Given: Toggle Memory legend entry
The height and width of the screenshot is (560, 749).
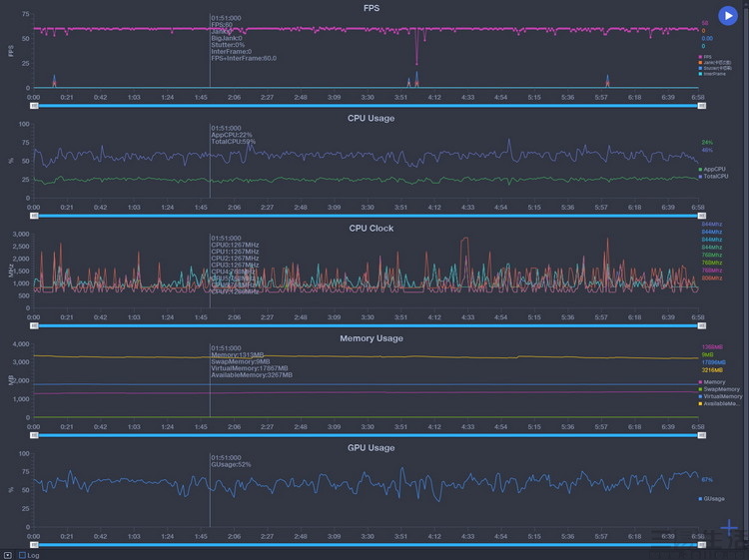Looking at the screenshot, I should pos(712,382).
